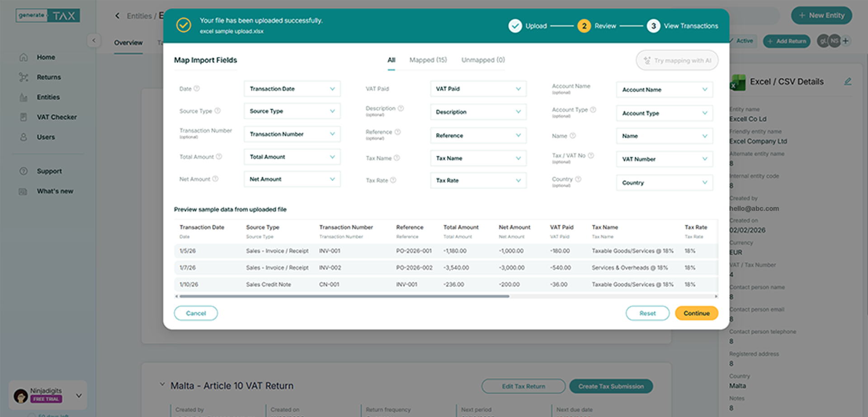The image size is (868, 417).
Task: Click the Tax Rate help icon
Action: click(393, 180)
